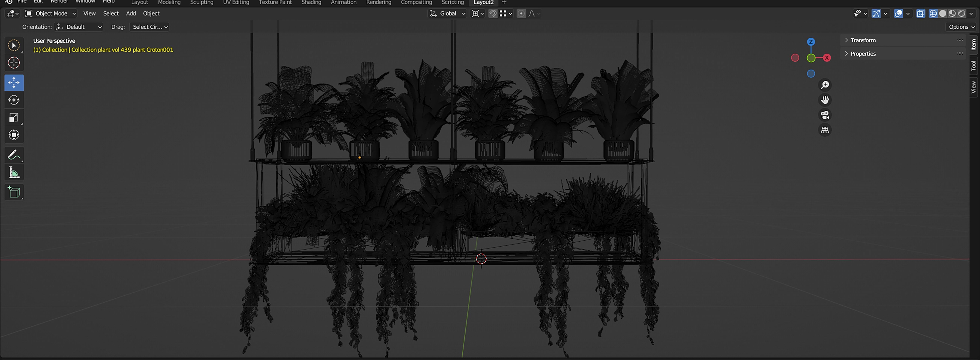Expand the Properties panel
The image size is (980, 360).
[902, 54]
